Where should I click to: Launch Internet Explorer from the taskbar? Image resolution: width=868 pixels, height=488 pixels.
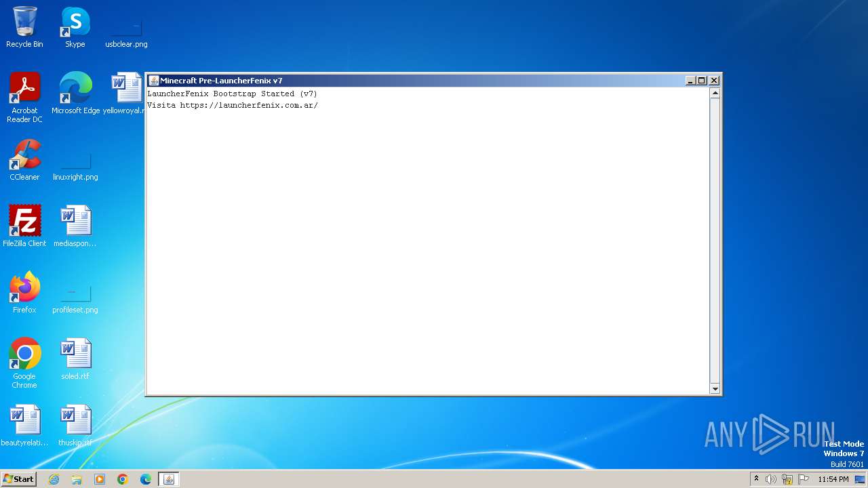pyautogui.click(x=54, y=479)
